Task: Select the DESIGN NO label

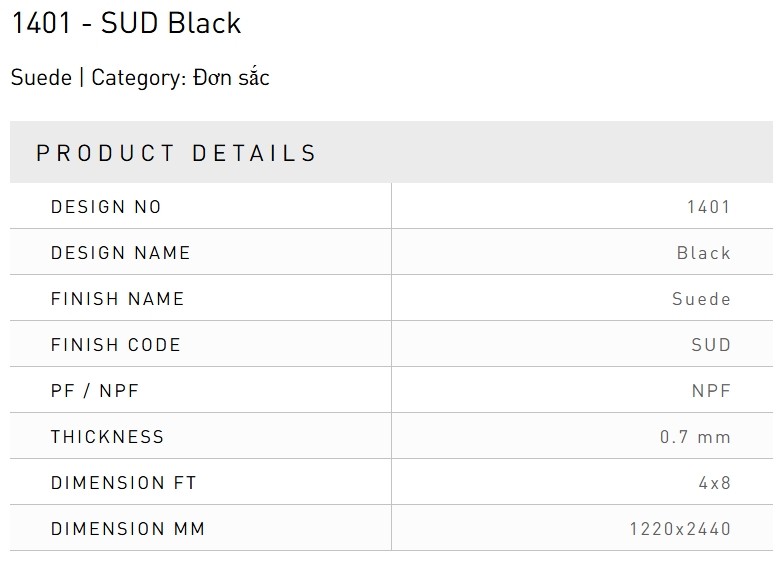Action: 106,207
